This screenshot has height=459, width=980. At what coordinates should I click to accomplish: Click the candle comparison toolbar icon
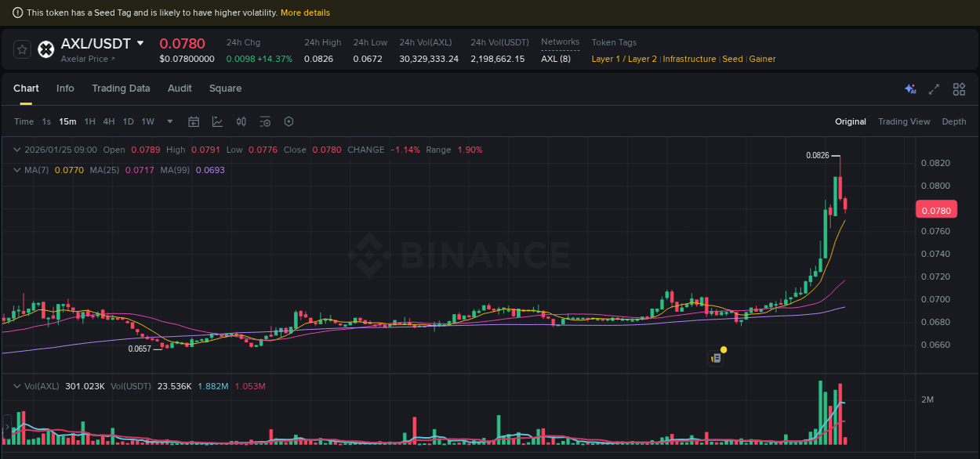pyautogui.click(x=241, y=121)
